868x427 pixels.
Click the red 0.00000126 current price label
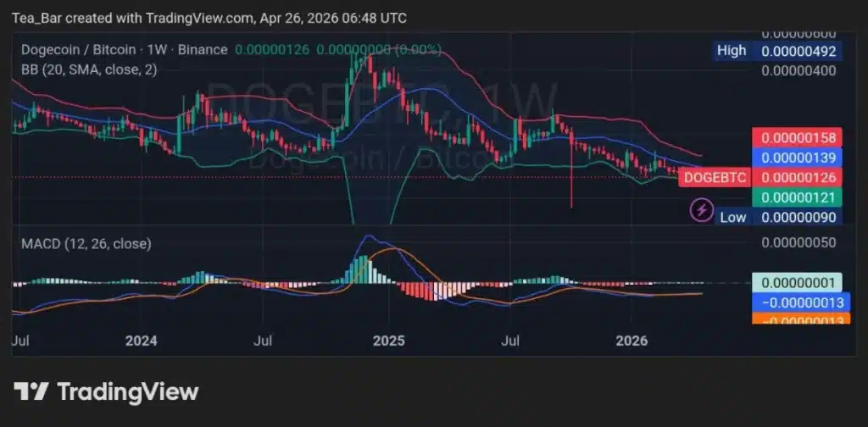797,178
